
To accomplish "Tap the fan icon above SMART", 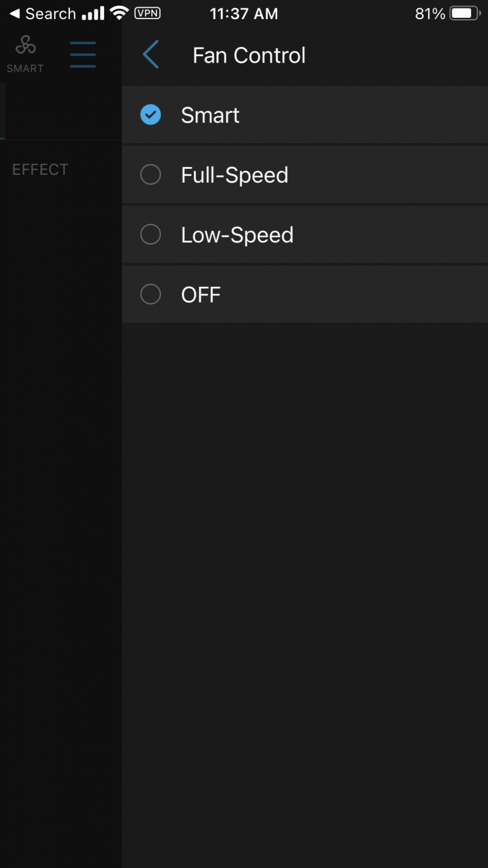I will 25,46.
